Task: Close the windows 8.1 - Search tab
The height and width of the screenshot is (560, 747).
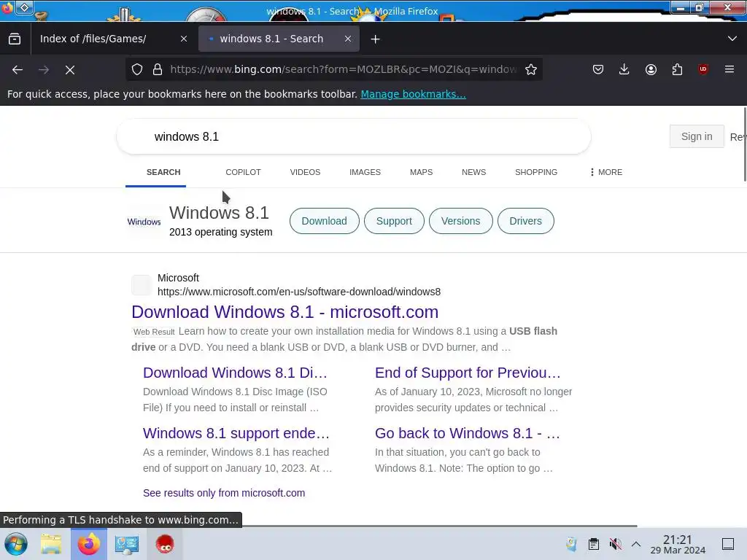Action: pos(348,39)
